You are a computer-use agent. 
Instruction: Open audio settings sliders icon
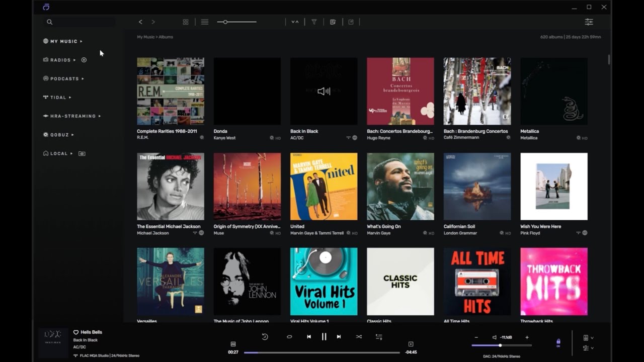click(589, 22)
